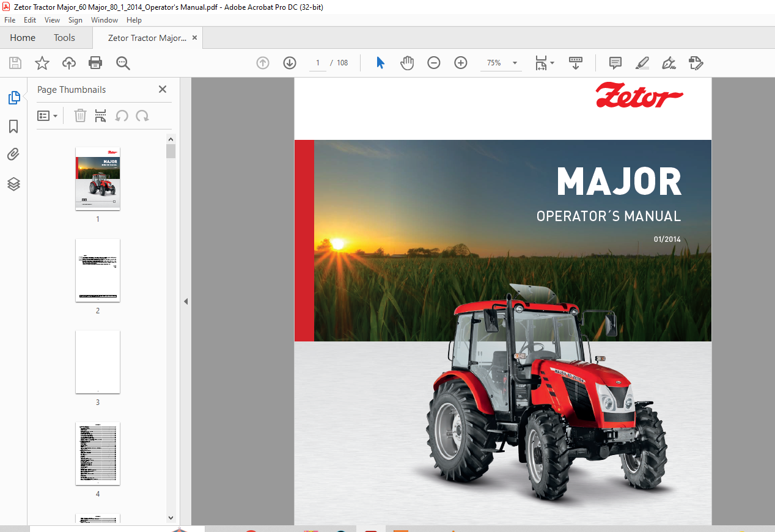775x532 pixels.
Task: Zoom out with the minus button
Action: coord(434,63)
